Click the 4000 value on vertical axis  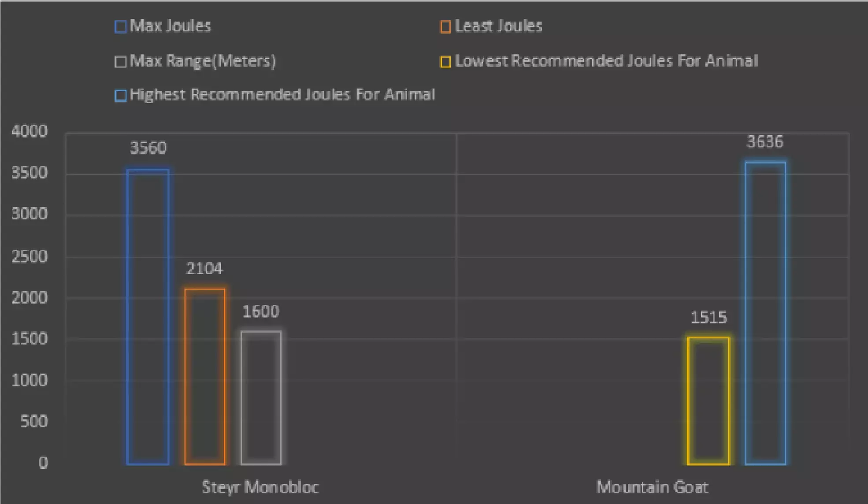(x=30, y=131)
